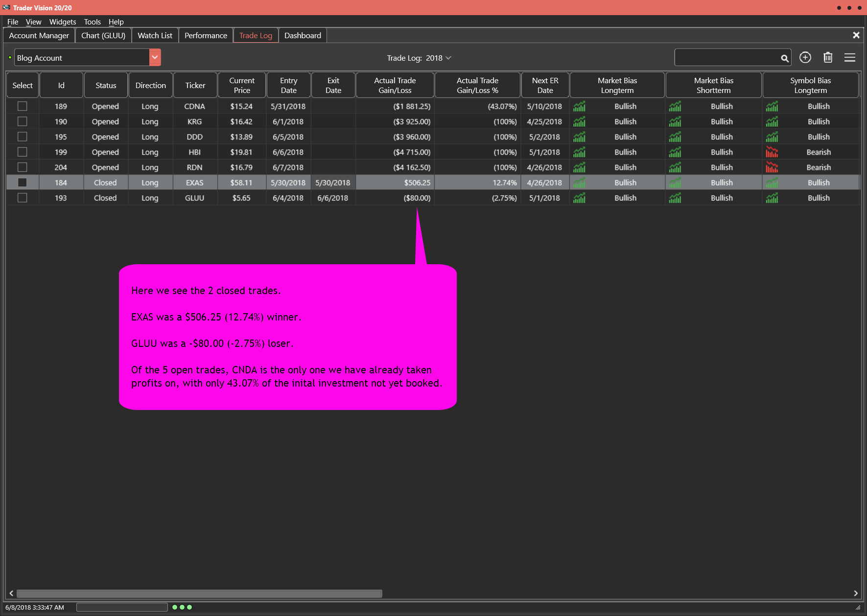Open the hamburger options menu
Viewport: 867px width, 616px height.
pyautogui.click(x=850, y=57)
